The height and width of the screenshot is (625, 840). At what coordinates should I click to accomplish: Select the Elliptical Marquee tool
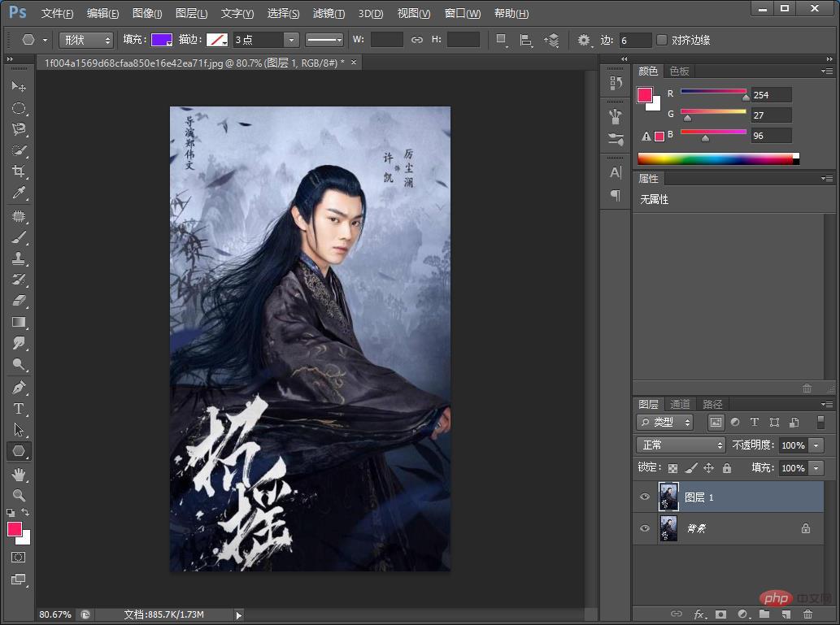(18, 108)
